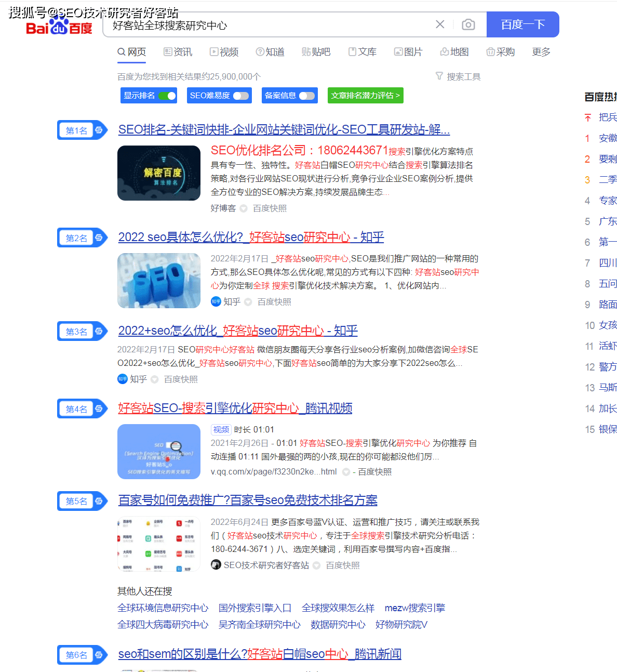The image size is (617, 672).
Task: Open the 采购 tab
Action: point(500,52)
